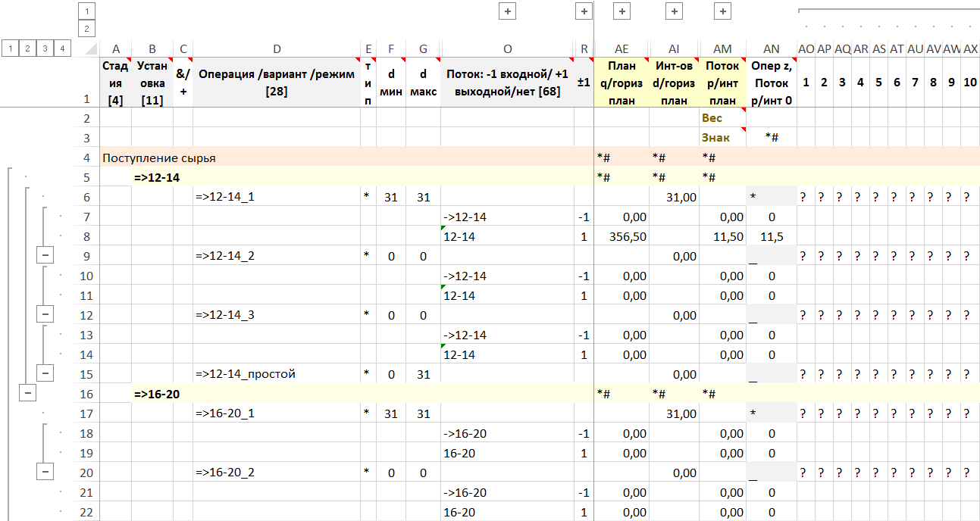Click row outline level 4 button

coord(62,48)
